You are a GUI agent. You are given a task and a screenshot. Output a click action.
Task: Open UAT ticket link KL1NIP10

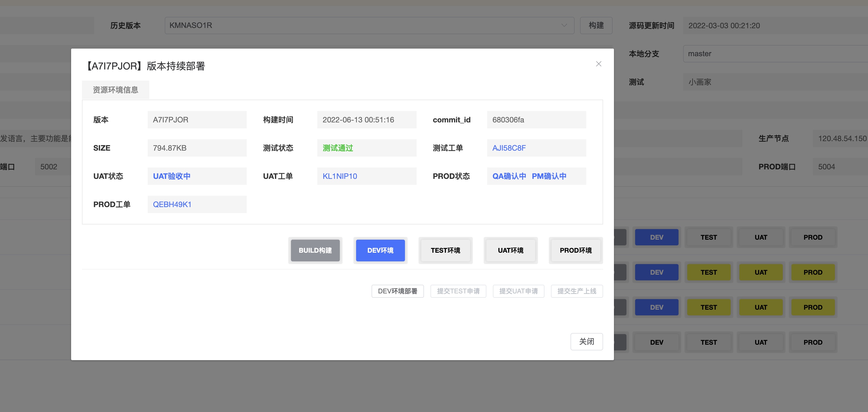[x=340, y=176]
